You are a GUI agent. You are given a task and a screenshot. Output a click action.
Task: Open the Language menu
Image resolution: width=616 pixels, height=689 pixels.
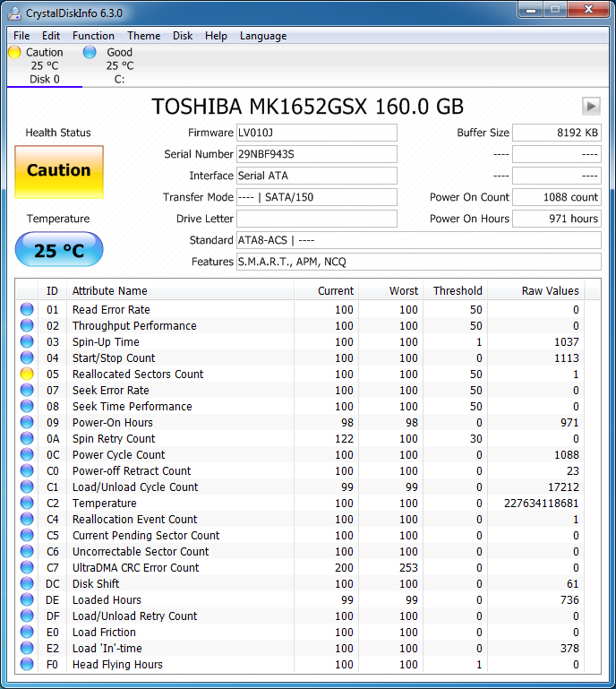[x=263, y=36]
